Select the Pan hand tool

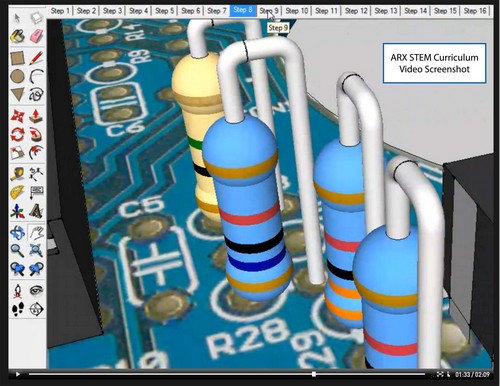click(36, 233)
